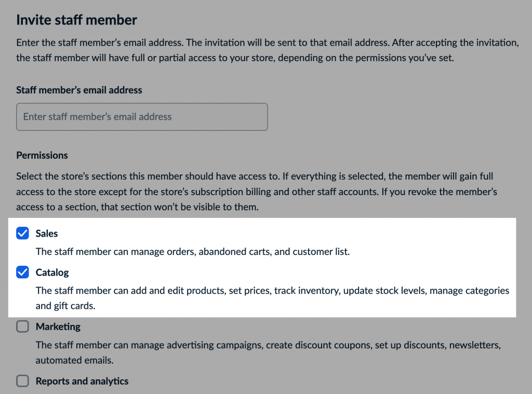
Task: Click the "Staff member's email address" field label
Action: point(79,90)
